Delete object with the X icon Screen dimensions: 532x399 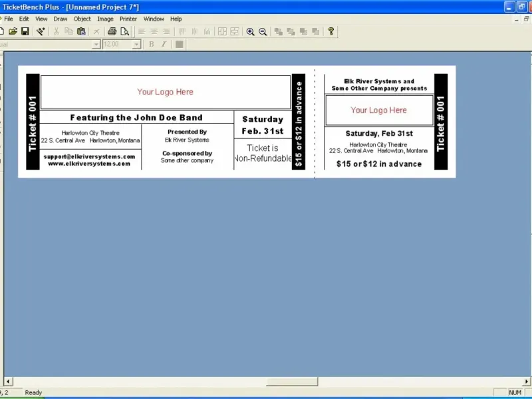coord(96,31)
